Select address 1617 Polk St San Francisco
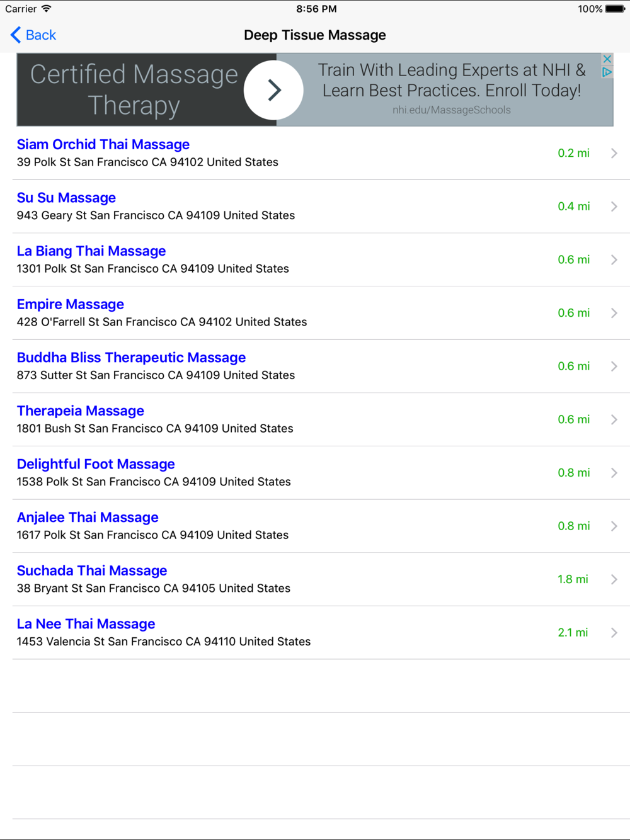630x840 pixels. pyautogui.click(x=152, y=535)
